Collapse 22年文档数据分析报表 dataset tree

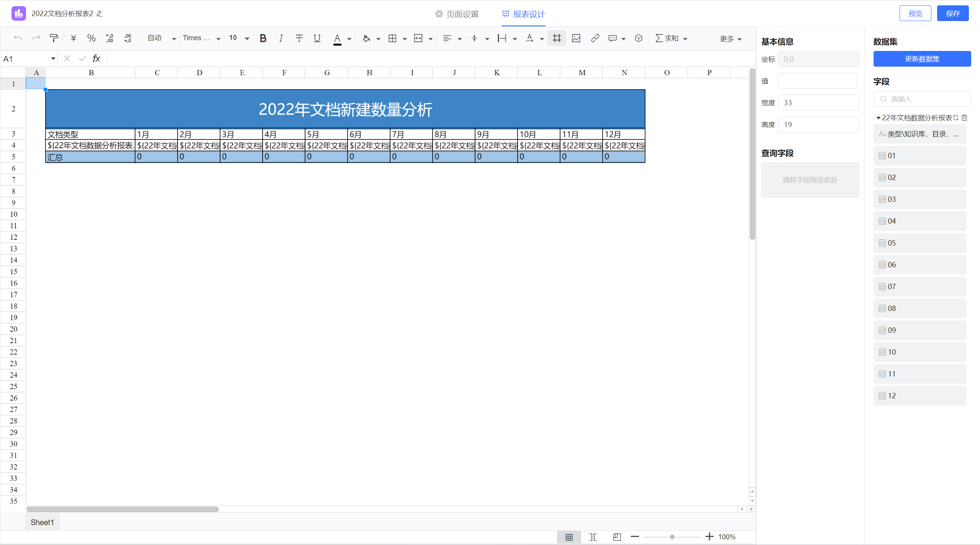(x=878, y=118)
